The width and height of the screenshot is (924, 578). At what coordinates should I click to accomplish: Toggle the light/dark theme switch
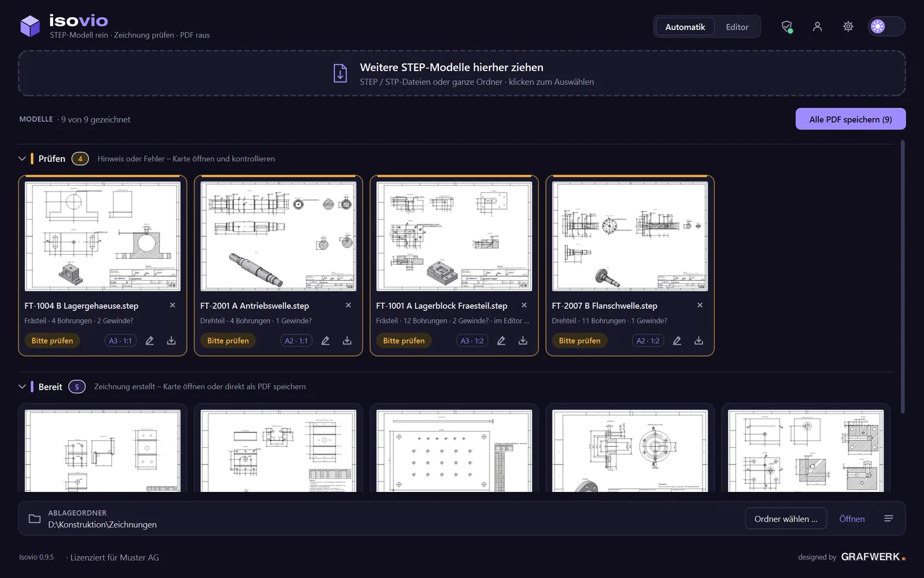(x=886, y=27)
